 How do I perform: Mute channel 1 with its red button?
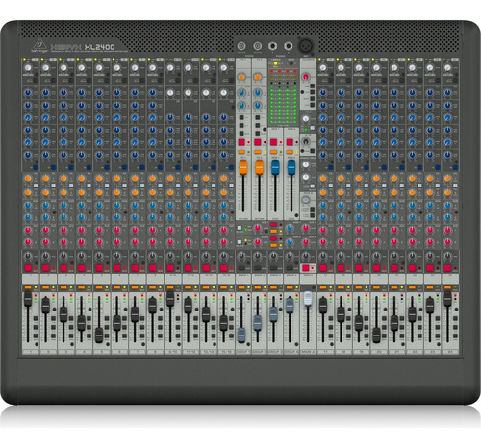click(28, 268)
